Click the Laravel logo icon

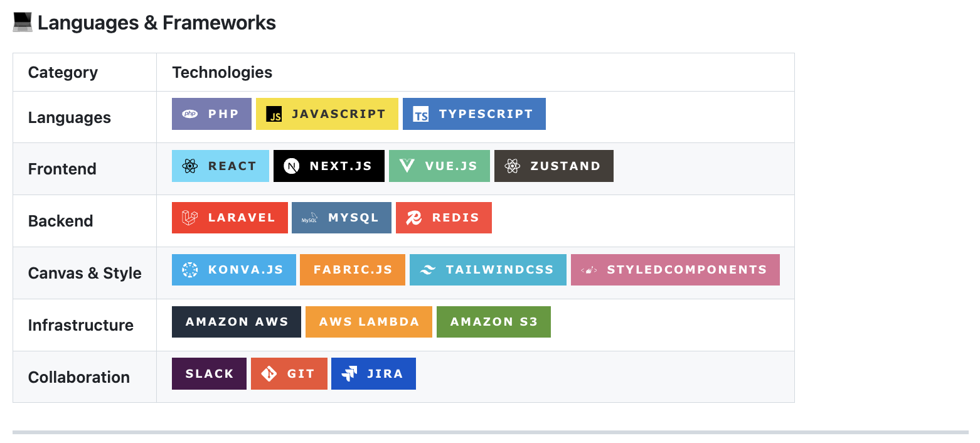click(x=189, y=218)
